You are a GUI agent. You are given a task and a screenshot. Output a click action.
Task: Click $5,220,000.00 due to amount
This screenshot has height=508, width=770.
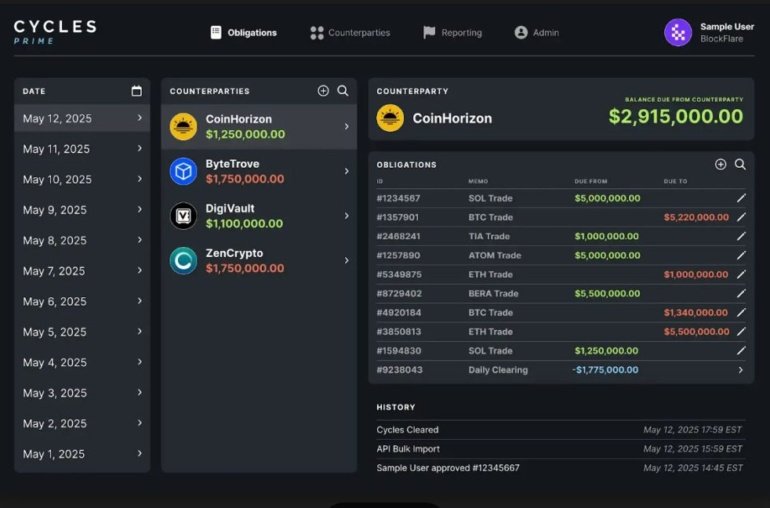coord(696,217)
